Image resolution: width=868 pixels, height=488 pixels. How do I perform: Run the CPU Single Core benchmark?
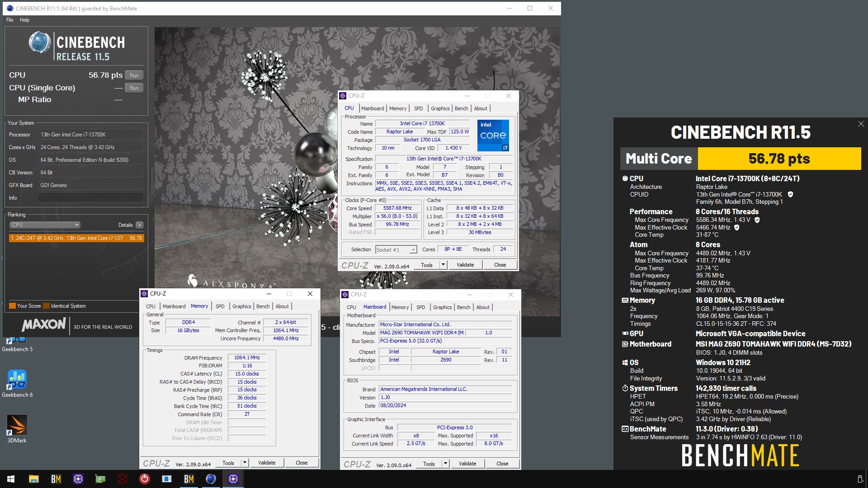pos(134,88)
